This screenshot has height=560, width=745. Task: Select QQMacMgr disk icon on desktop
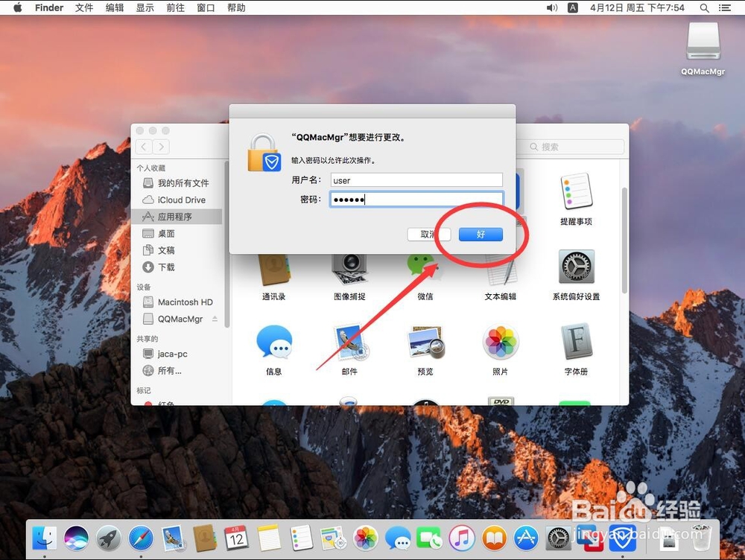(703, 41)
